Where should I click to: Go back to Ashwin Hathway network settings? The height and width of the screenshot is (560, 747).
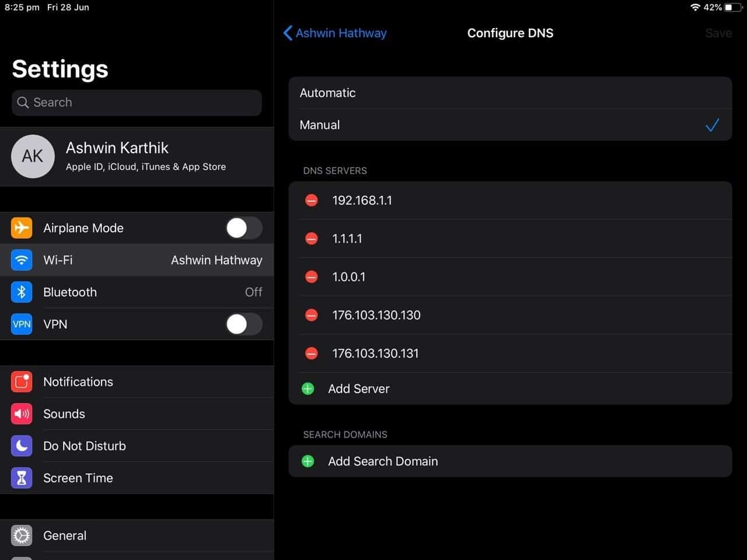point(334,33)
